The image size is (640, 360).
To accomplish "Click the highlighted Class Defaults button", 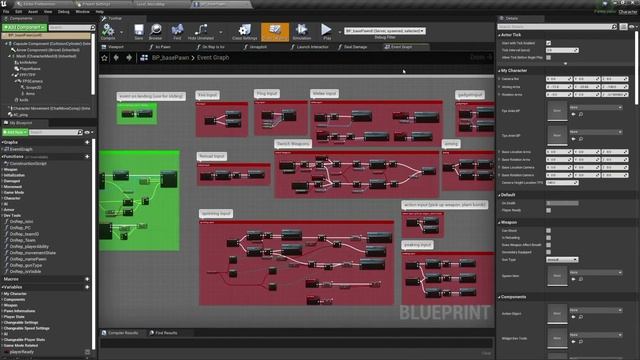I will 275,32.
